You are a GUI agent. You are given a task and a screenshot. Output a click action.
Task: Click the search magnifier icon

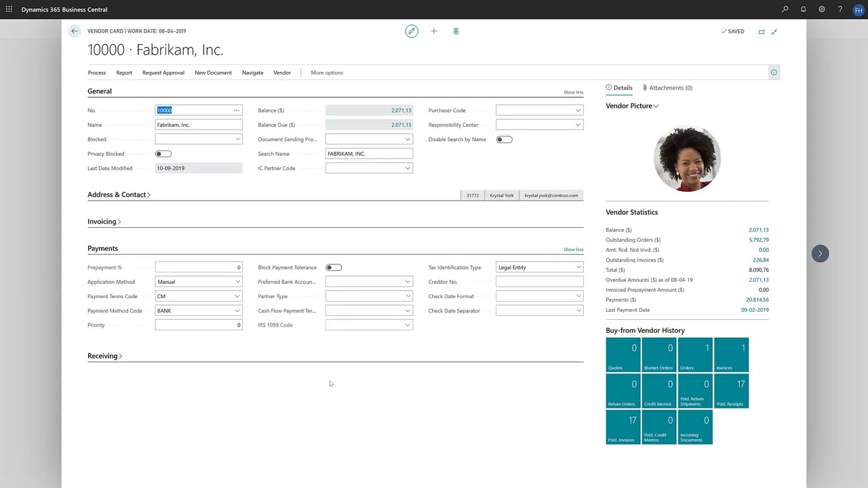pos(785,9)
